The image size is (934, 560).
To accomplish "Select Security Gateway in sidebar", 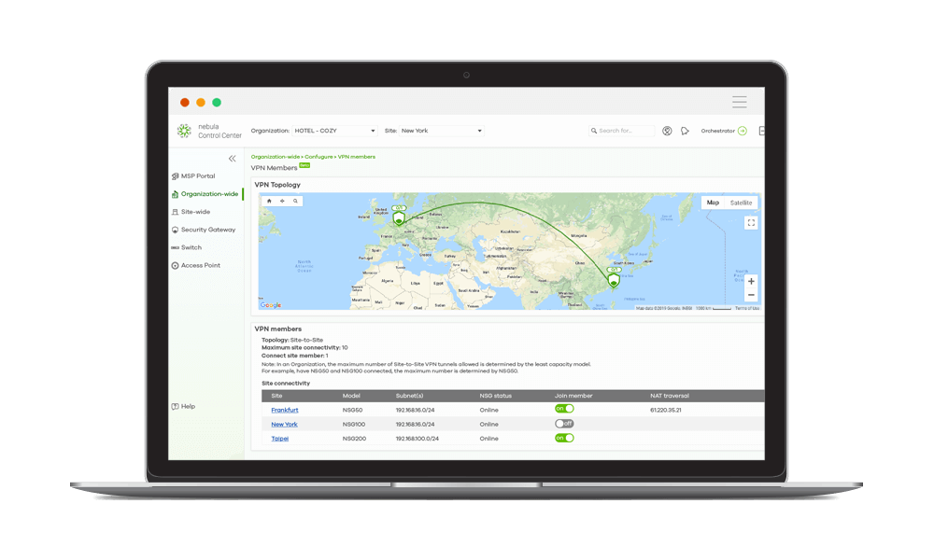I will tap(207, 230).
